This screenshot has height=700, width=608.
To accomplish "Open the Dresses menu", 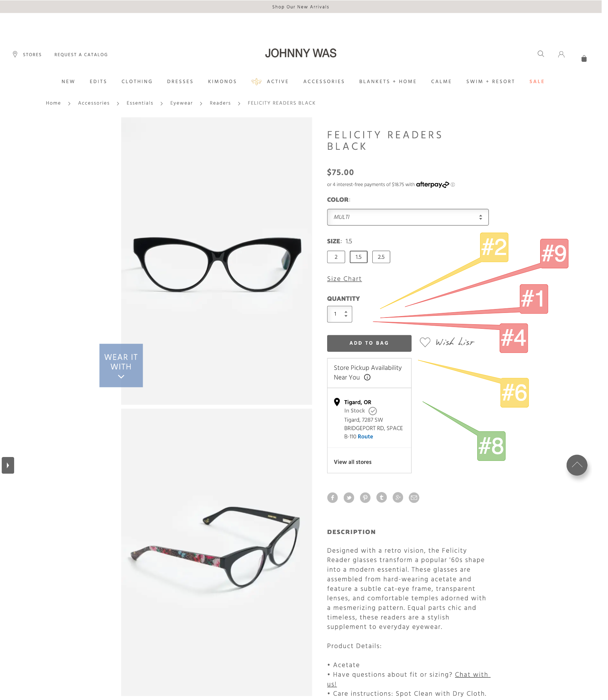I will (x=180, y=81).
